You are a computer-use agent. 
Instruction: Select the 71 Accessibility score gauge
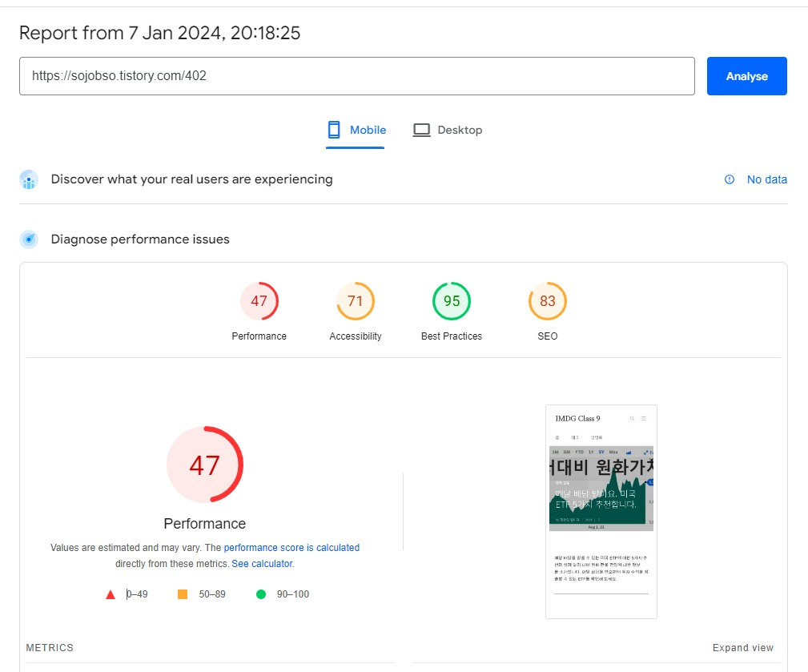coord(355,301)
